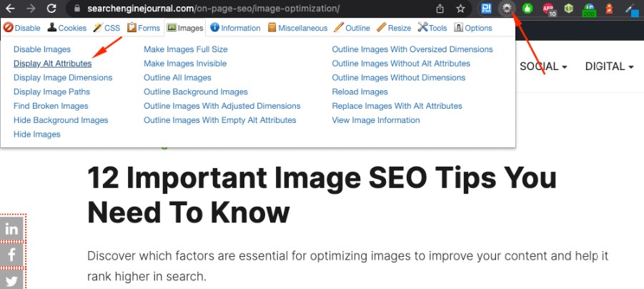Expand the SOCIAL navigation dropdown
Viewport: 644px width, 289px height.
pos(543,67)
